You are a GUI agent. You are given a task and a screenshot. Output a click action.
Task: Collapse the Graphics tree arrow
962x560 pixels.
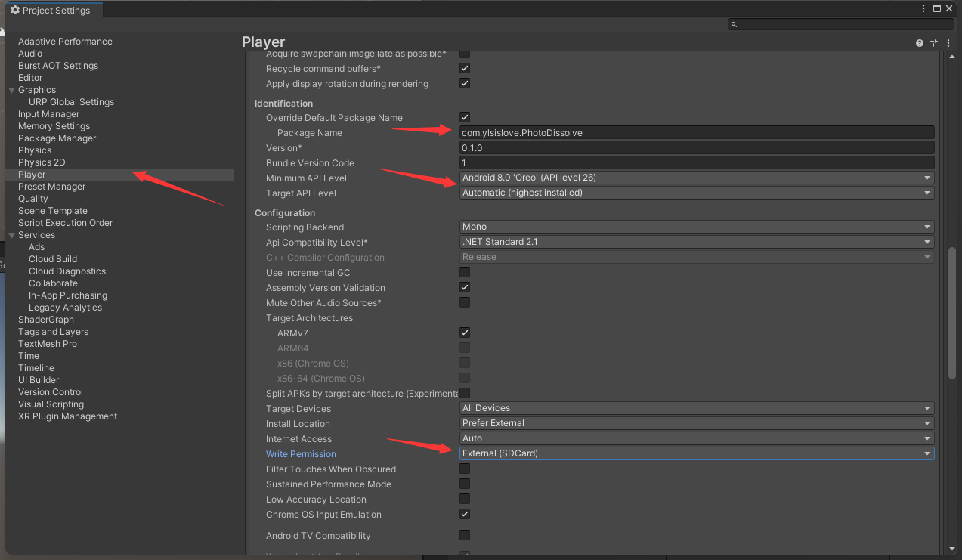[11, 90]
